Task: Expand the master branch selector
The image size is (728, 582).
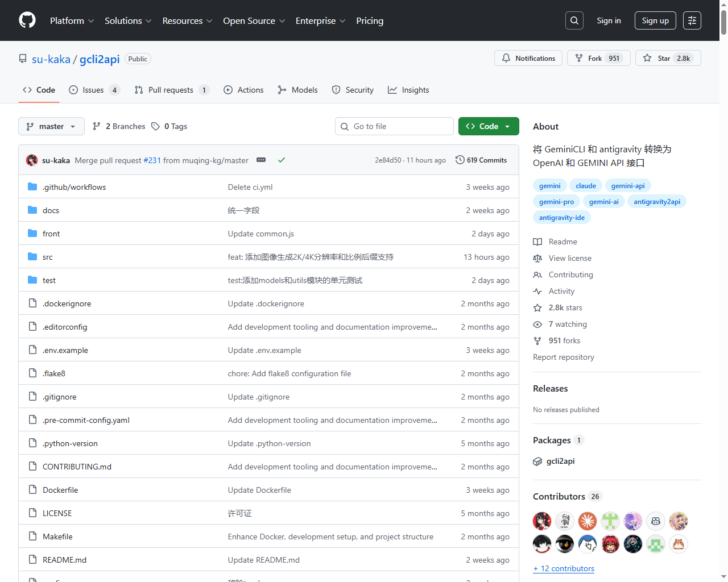Action: [x=51, y=126]
